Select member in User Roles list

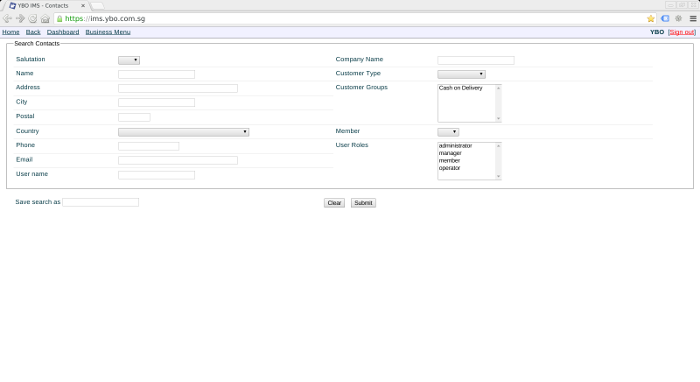point(449,161)
